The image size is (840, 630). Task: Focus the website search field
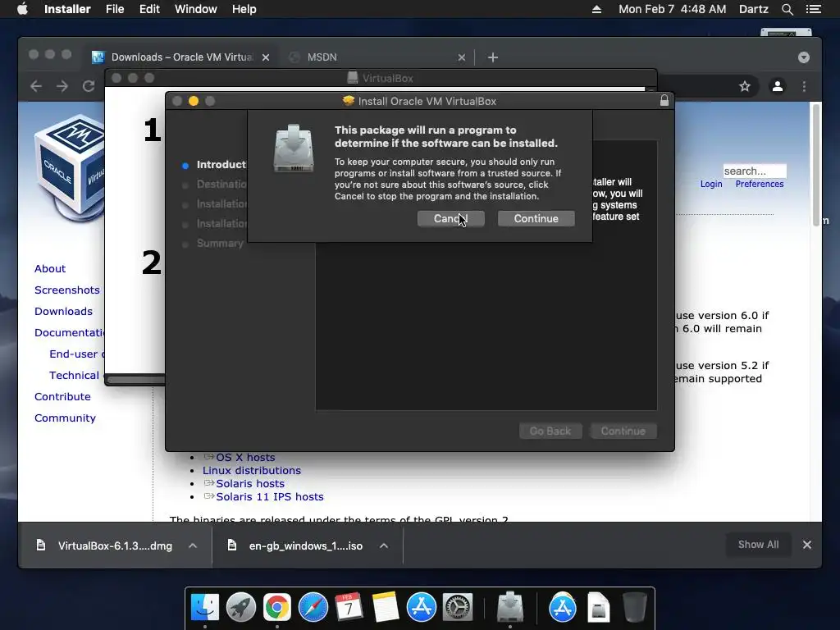pos(755,171)
